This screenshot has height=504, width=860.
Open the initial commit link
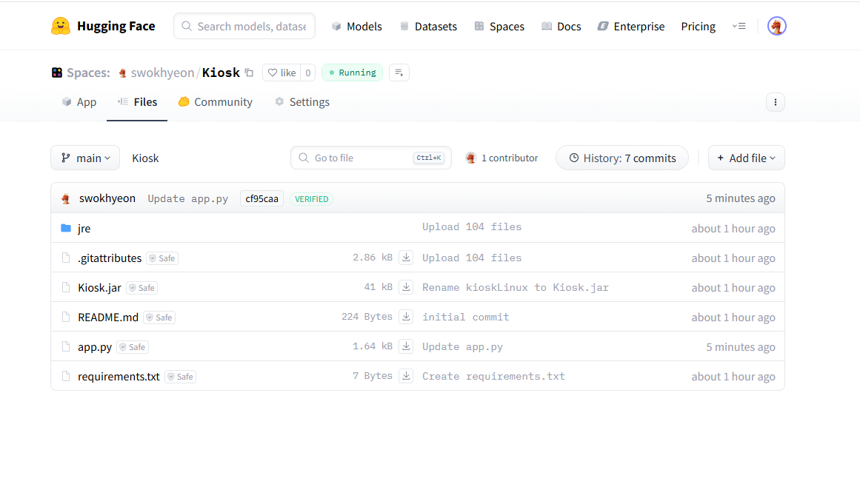(466, 317)
